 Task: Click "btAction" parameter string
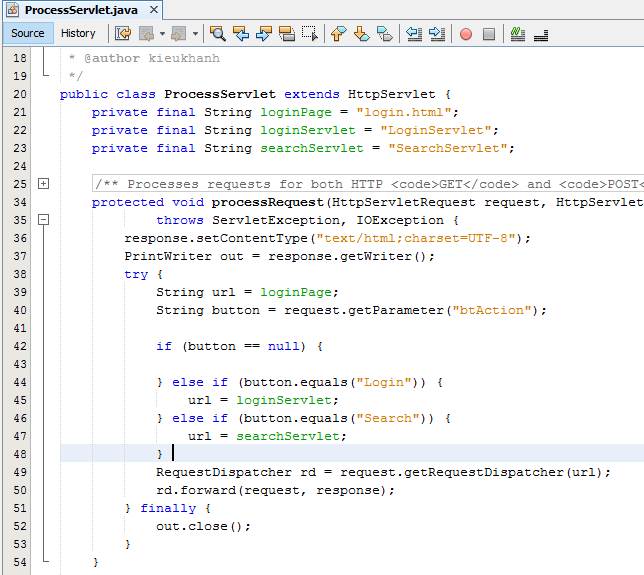(x=492, y=310)
